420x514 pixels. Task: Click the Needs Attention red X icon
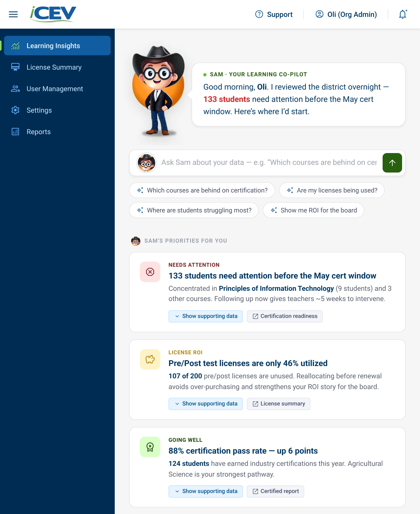click(150, 272)
